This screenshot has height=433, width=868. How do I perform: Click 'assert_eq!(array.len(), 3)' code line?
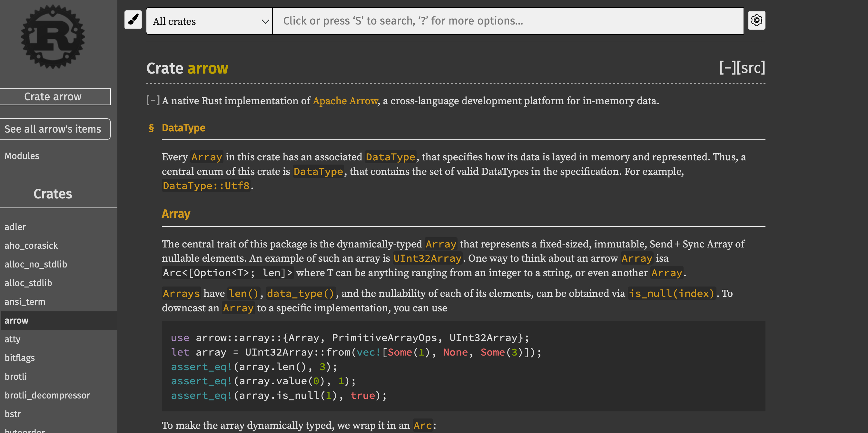[x=254, y=367]
